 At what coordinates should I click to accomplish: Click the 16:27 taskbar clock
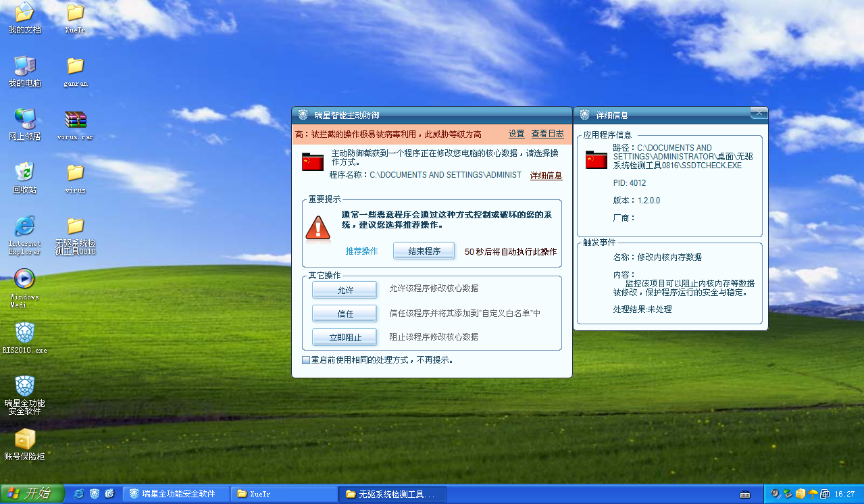click(845, 494)
